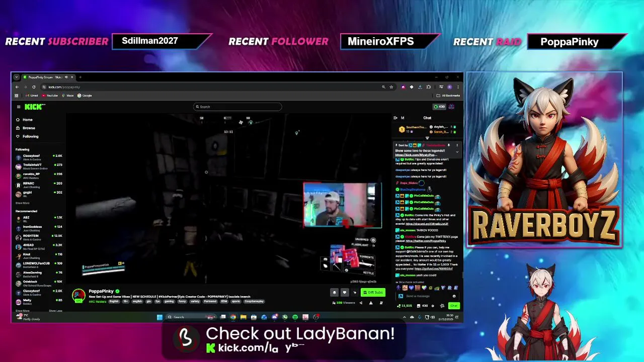Image resolution: width=644 pixels, height=362 pixels.
Task: Open Chrome extensions puzzle icon
Action: pos(429,86)
